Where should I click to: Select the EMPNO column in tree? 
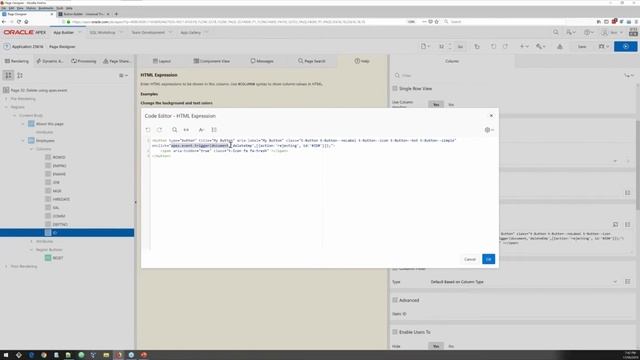click(59, 166)
